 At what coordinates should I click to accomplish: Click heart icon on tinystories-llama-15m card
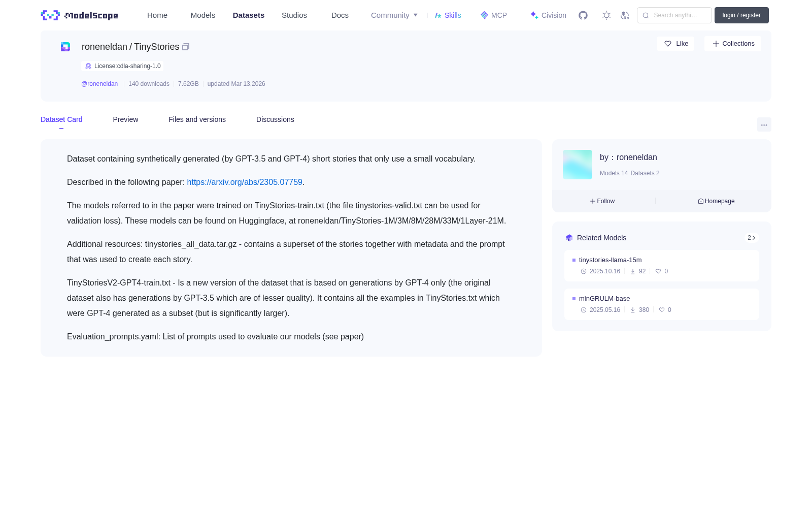tap(658, 271)
